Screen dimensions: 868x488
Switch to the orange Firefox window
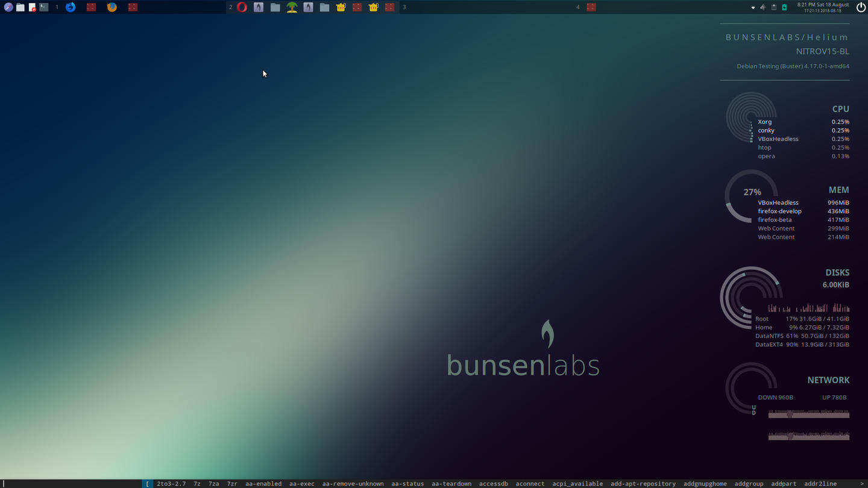pyautogui.click(x=112, y=7)
